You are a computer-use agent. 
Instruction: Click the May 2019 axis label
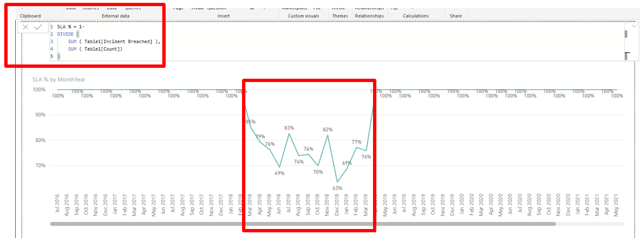(386, 205)
